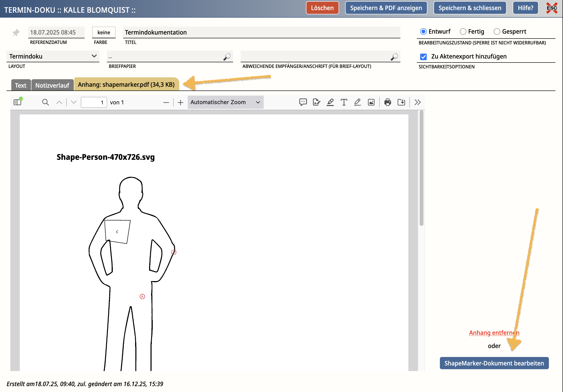
Task: Click ShapeMarker-Dokument bearbeiten button
Action: pos(494,363)
